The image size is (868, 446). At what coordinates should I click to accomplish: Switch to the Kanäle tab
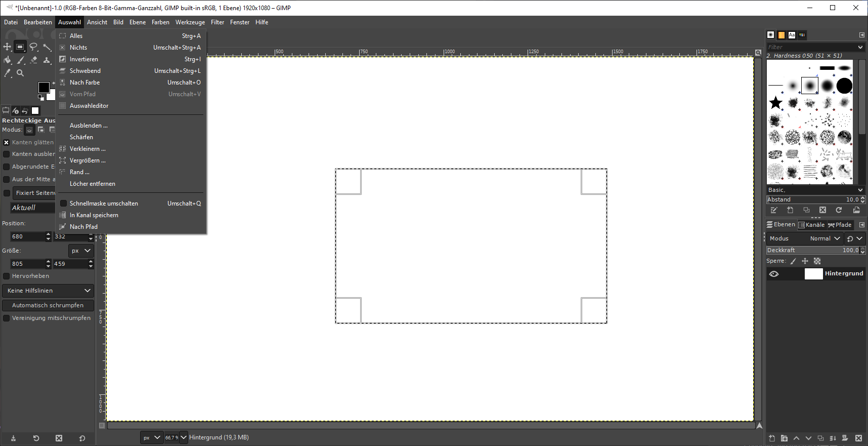tap(811, 225)
